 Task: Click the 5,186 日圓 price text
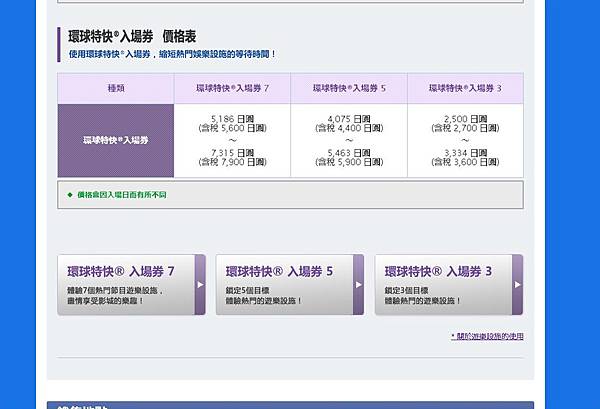point(232,119)
